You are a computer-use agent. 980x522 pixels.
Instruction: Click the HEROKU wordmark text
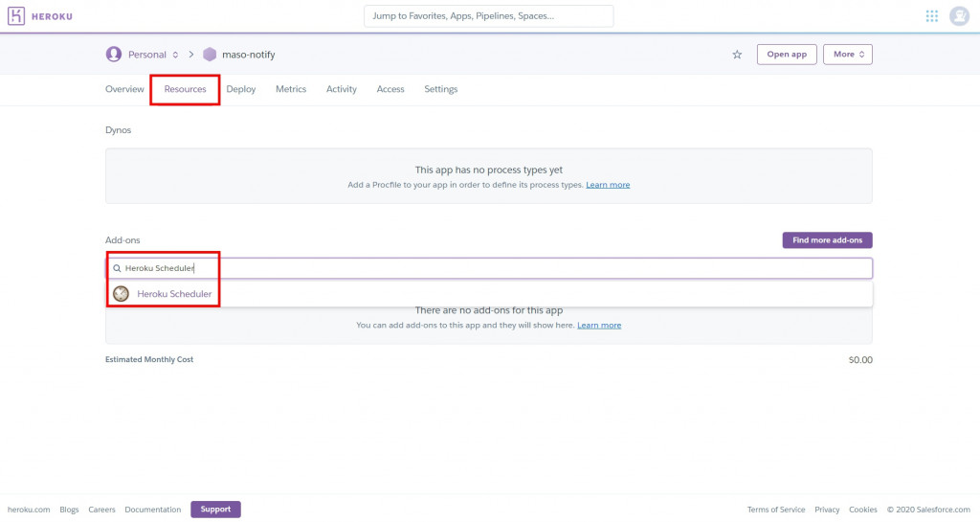[x=52, y=17]
